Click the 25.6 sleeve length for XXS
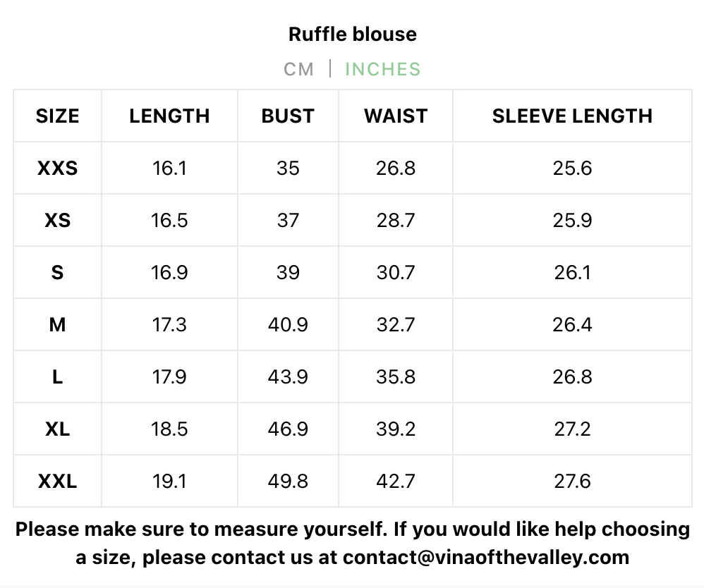704x588 pixels. pos(573,168)
